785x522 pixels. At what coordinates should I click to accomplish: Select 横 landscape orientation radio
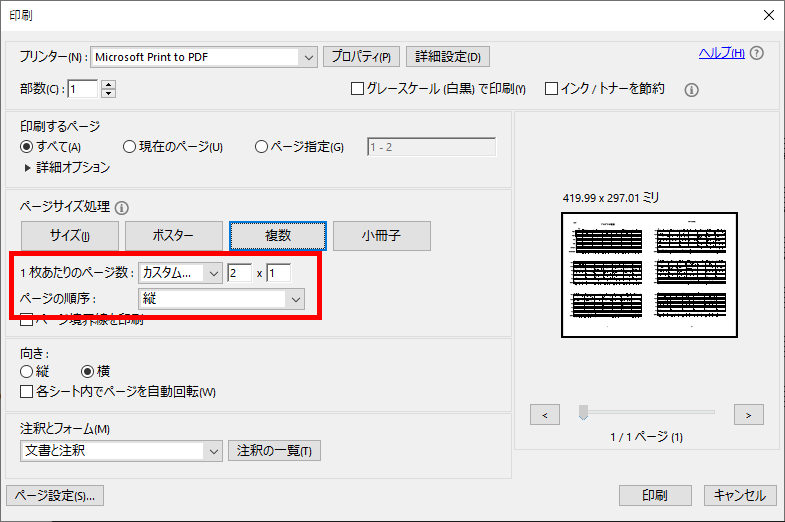click(88, 371)
